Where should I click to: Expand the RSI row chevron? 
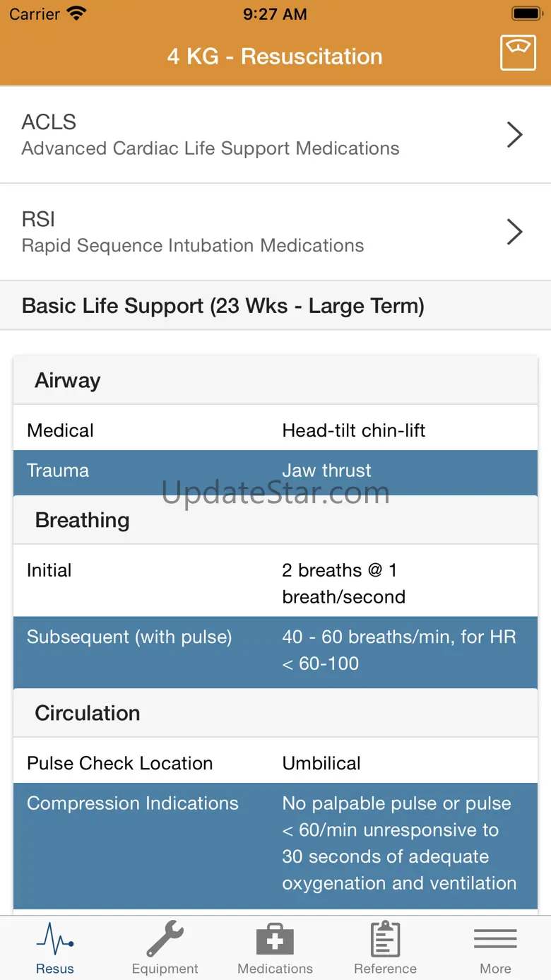pos(515,231)
